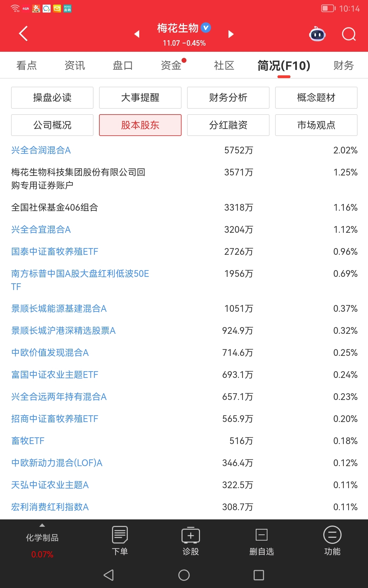The width and height of the screenshot is (368, 588).
Task: Expand 化学制品 sector panel
Action: click(x=42, y=541)
